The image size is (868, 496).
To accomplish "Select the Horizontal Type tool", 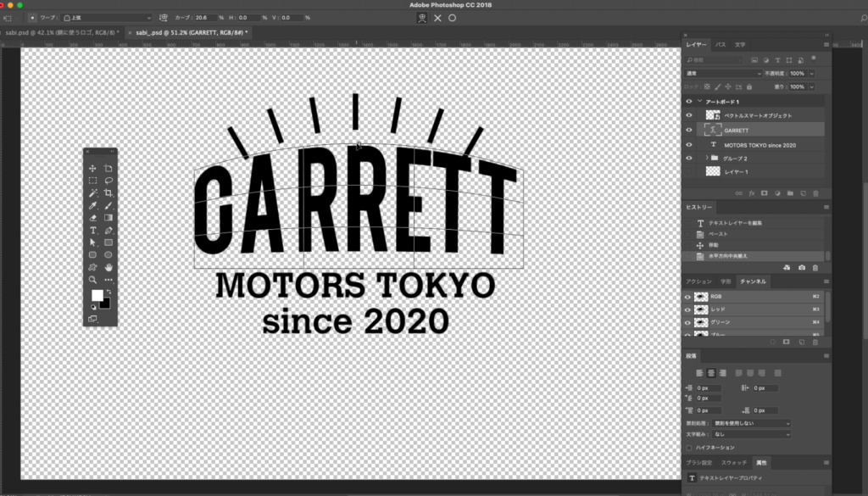I will click(92, 231).
